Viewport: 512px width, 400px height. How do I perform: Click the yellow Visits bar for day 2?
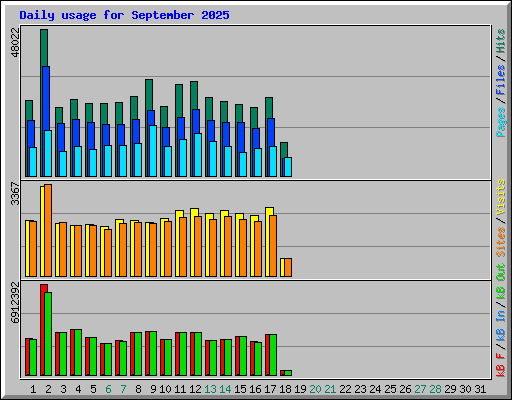coord(42,231)
